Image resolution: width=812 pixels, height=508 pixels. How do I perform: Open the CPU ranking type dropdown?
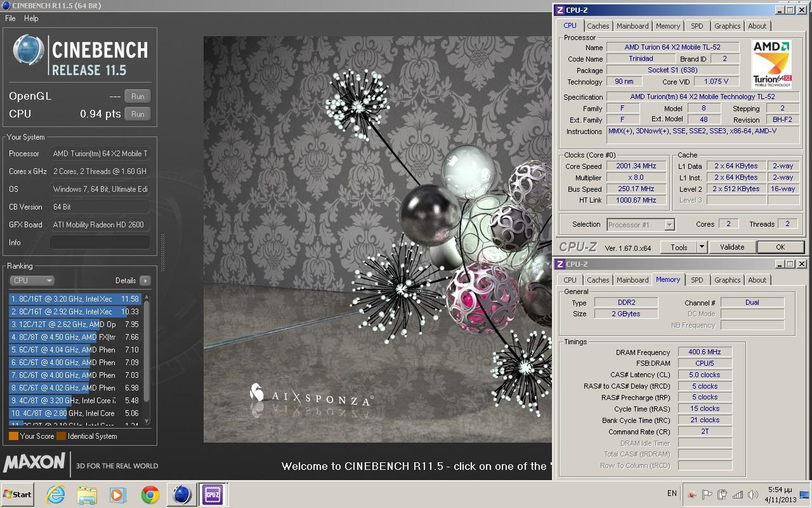pyautogui.click(x=32, y=281)
